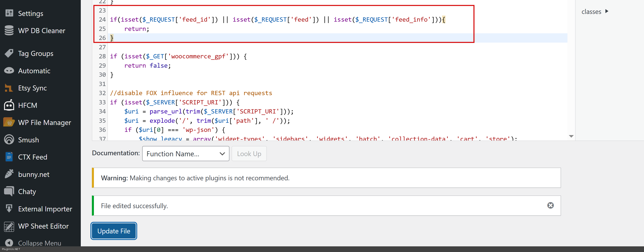Expand the classes folder in file tree

click(x=595, y=12)
